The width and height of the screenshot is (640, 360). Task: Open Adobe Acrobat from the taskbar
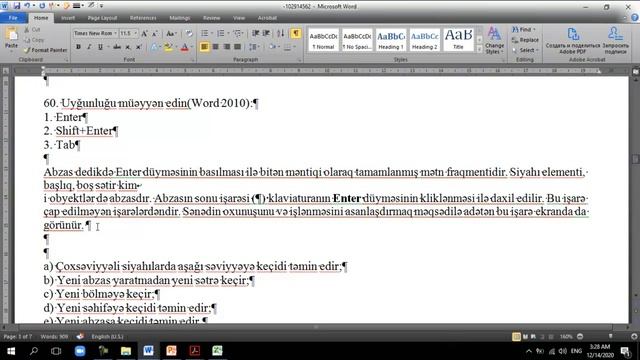pyautogui.click(x=194, y=351)
